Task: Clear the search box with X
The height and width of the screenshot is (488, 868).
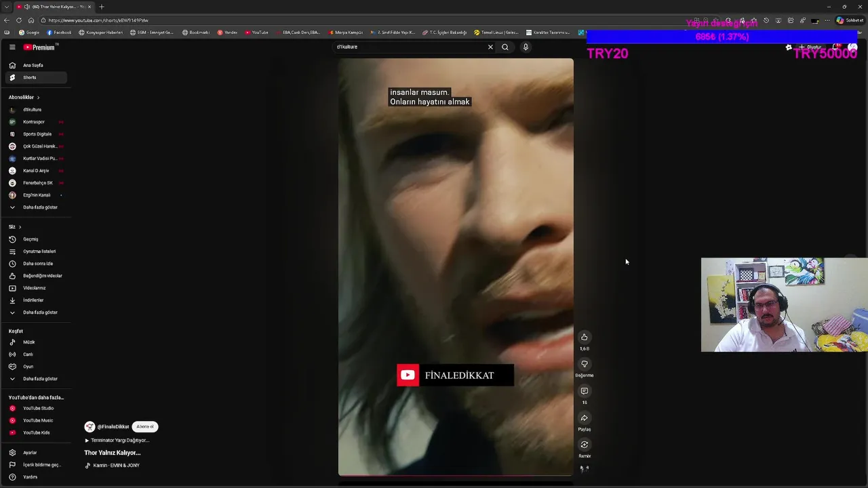Action: 490,47
